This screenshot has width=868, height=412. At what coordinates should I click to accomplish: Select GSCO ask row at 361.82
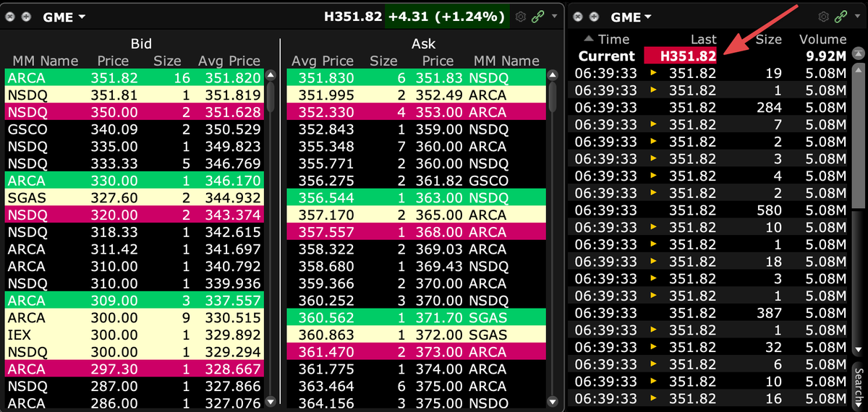[x=417, y=181]
